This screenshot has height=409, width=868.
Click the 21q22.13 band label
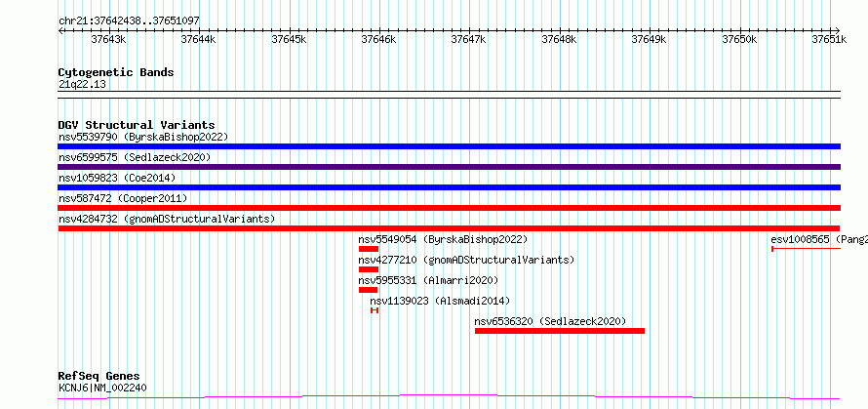82,84
